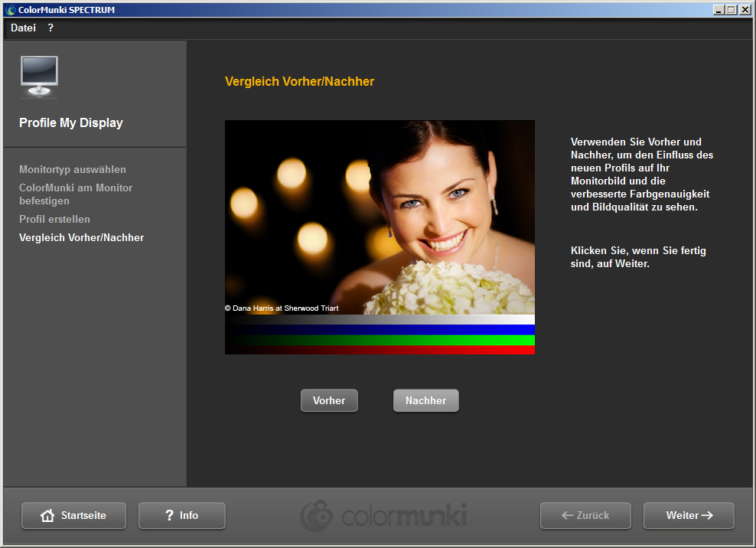This screenshot has height=548, width=756.
Task: Open the Datei menu
Action: pos(23,28)
